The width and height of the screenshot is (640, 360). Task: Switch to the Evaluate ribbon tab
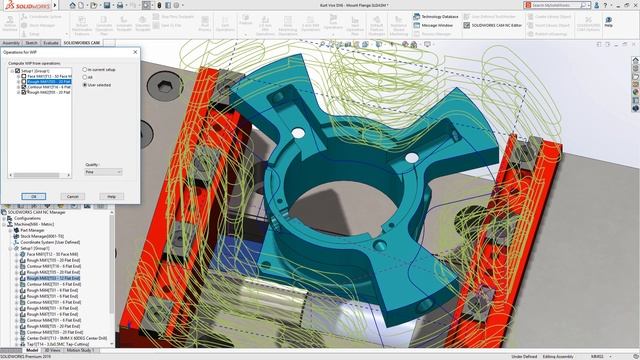pyautogui.click(x=51, y=43)
